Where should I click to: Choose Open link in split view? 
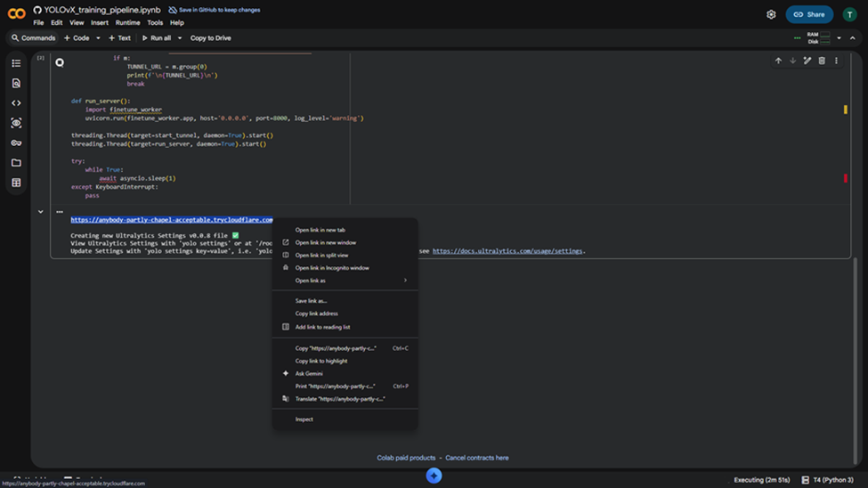[x=345, y=256]
